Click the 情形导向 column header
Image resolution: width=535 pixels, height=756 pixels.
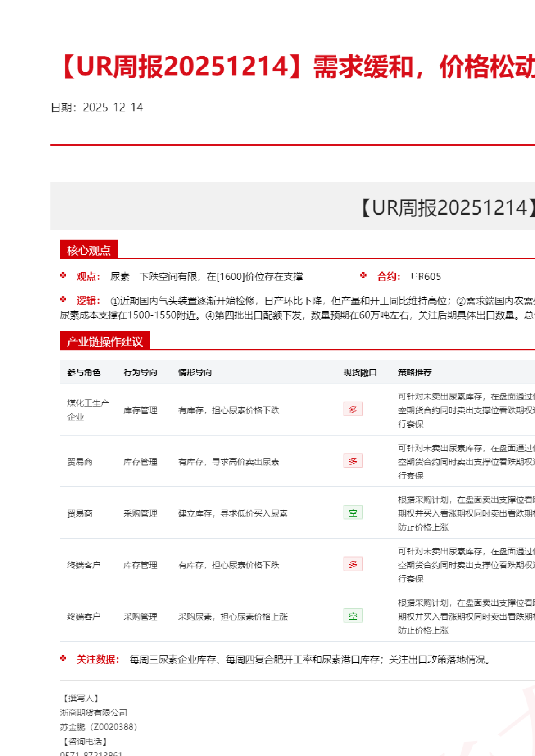tap(195, 372)
